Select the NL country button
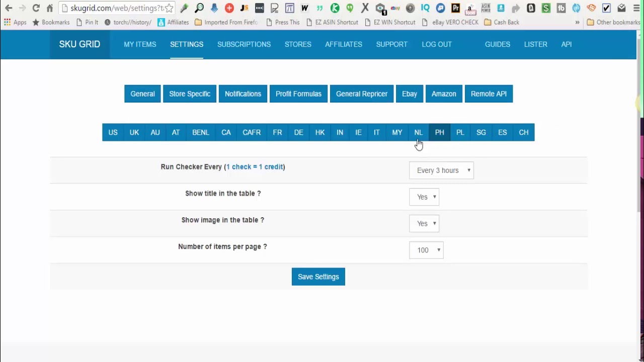The width and height of the screenshot is (644, 362). pos(418,133)
